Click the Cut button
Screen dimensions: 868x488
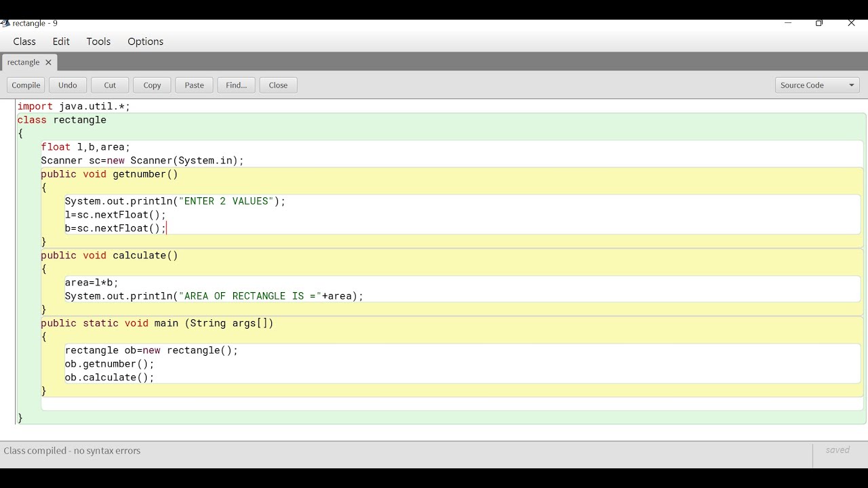(x=110, y=85)
